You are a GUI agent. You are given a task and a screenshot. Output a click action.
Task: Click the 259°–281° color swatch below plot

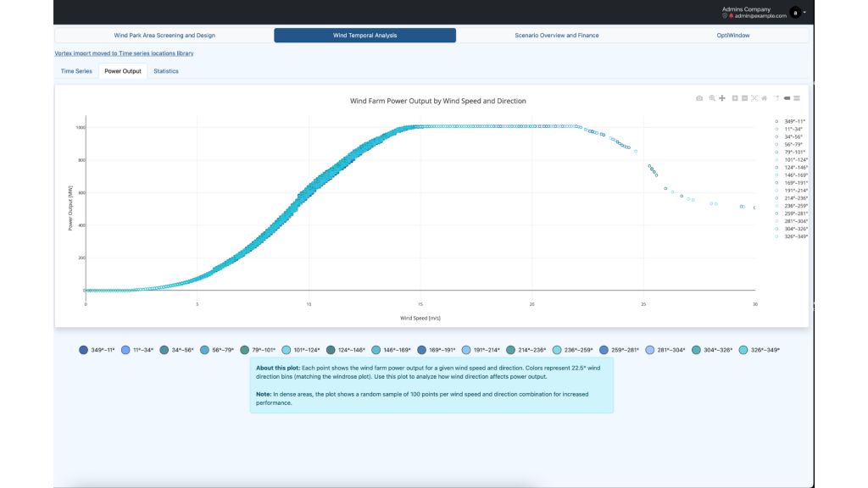coord(604,350)
